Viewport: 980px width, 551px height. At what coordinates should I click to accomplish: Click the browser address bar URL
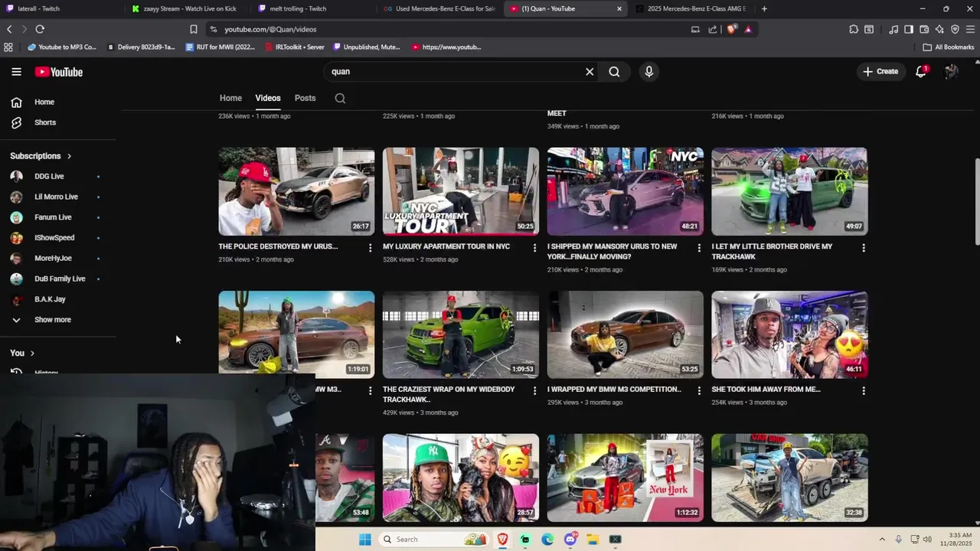click(270, 29)
